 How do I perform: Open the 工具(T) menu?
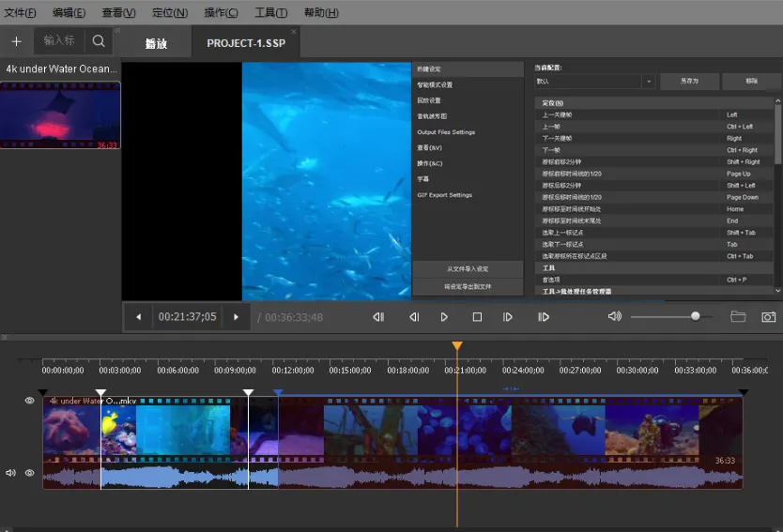click(x=270, y=12)
